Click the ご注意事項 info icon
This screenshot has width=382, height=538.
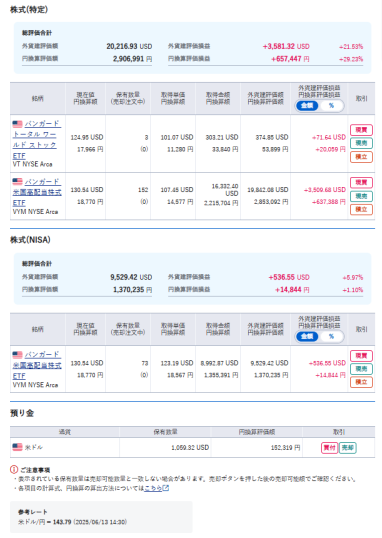pos(14,469)
